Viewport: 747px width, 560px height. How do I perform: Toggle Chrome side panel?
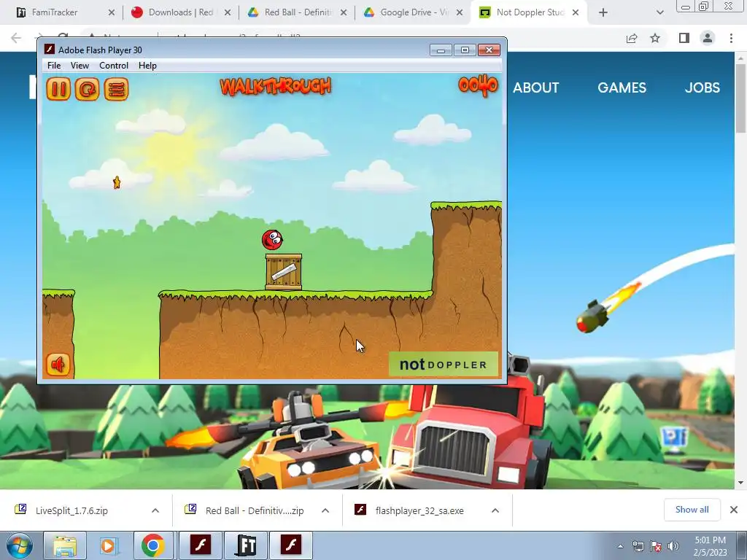[x=684, y=38]
